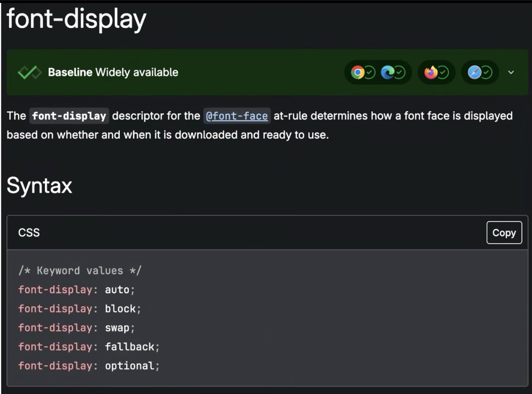Click the CSS label in code header
Screen dimensions: 532x394
click(29, 233)
